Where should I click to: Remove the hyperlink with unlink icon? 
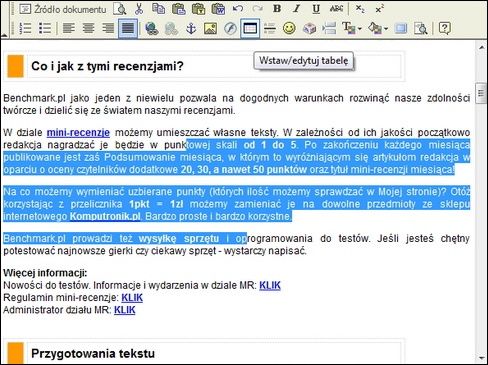(171, 28)
